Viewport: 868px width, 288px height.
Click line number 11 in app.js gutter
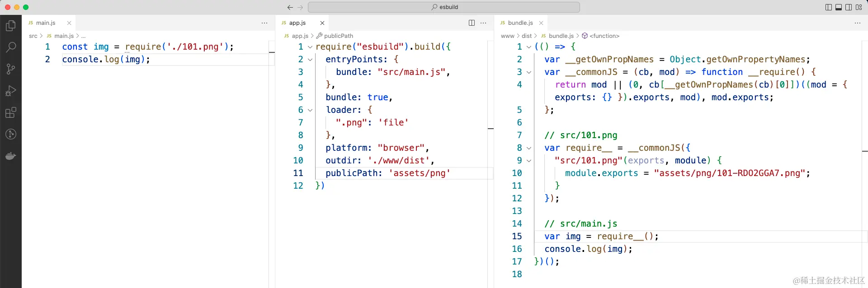point(298,173)
